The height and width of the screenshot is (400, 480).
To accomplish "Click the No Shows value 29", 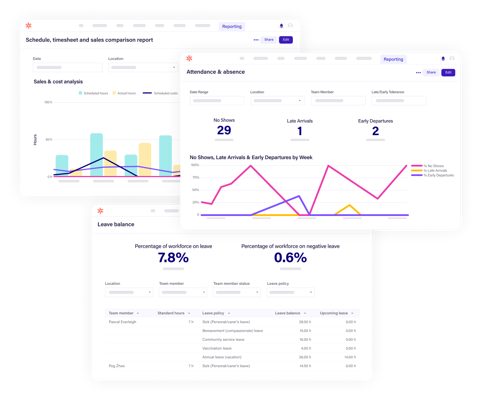I will (224, 130).
